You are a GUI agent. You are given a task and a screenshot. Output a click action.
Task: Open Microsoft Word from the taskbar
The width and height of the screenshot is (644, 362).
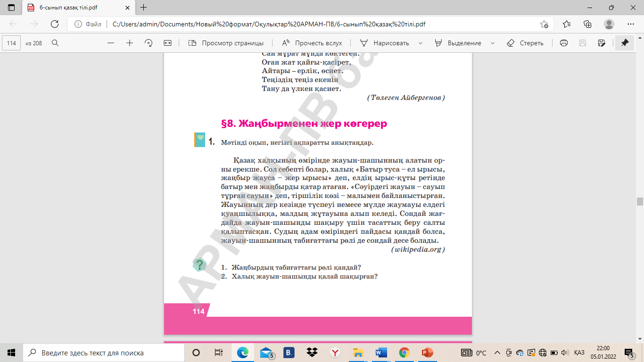[381, 353]
